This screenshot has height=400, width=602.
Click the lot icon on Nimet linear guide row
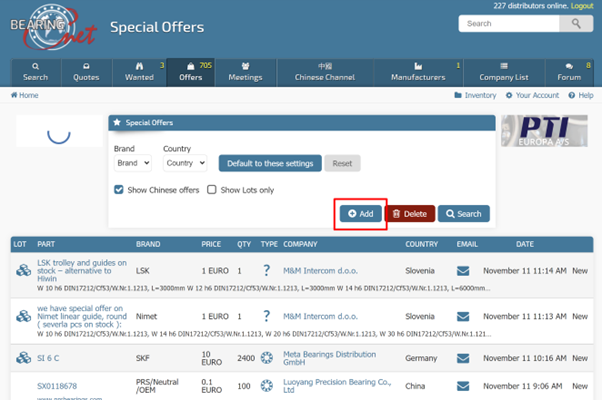pyautogui.click(x=23, y=316)
